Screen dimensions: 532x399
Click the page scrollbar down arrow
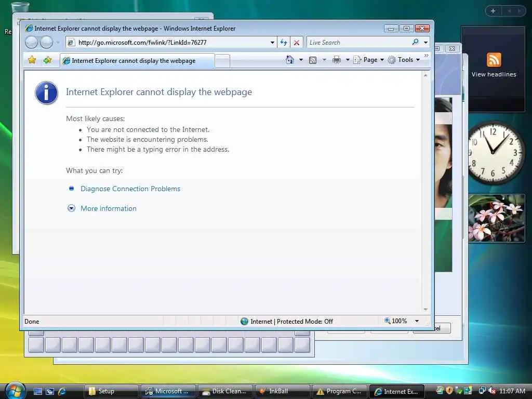[425, 310]
